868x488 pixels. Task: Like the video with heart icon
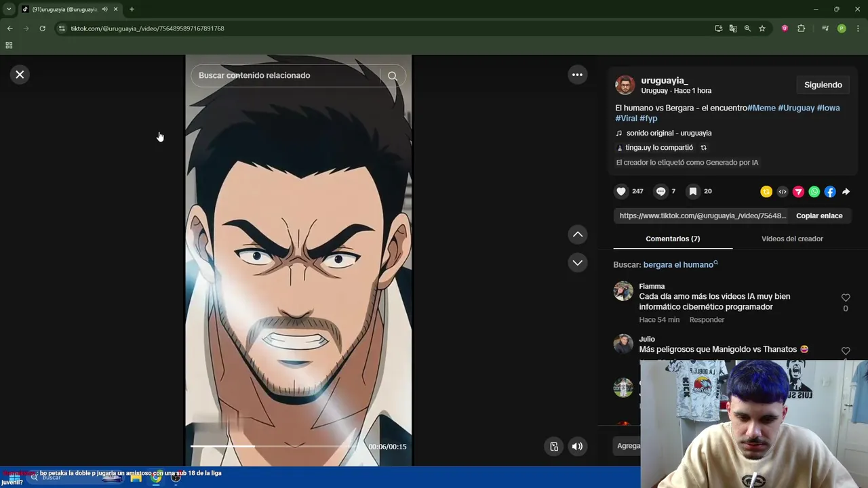[621, 192]
